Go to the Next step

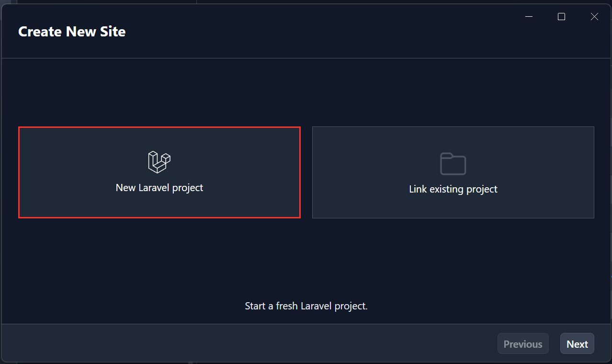577,344
